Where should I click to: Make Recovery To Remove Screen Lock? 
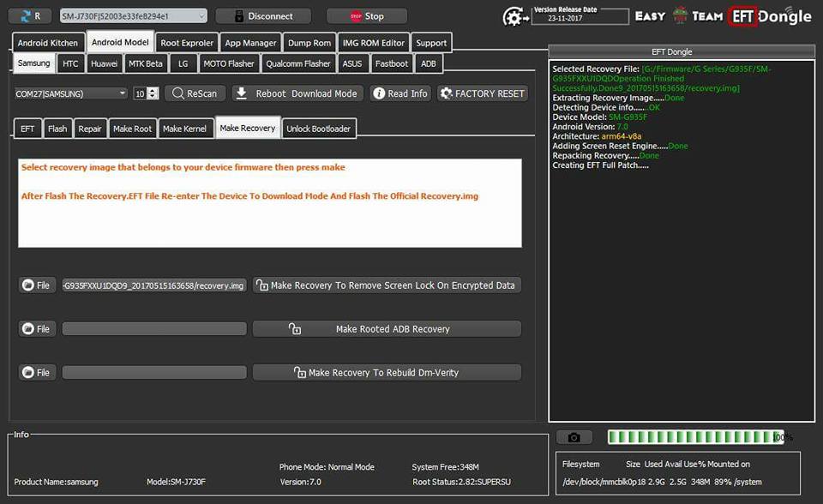387,285
